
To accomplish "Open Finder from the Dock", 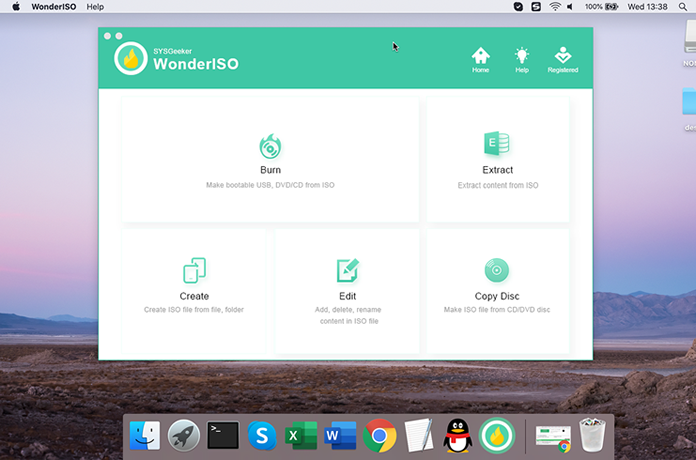I will click(x=145, y=436).
